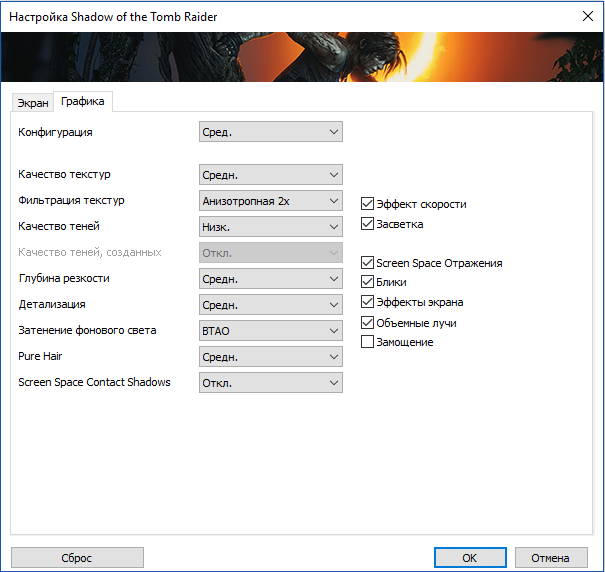Viewport: 605px width, 572px height.
Task: Open Затенение фонового света dropdown
Action: 271,331
